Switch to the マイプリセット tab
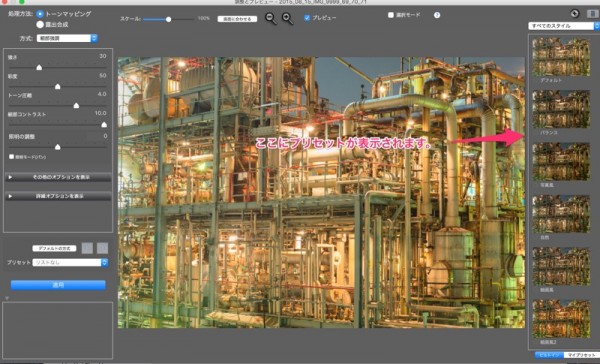The height and width of the screenshot is (364, 600). tap(581, 355)
